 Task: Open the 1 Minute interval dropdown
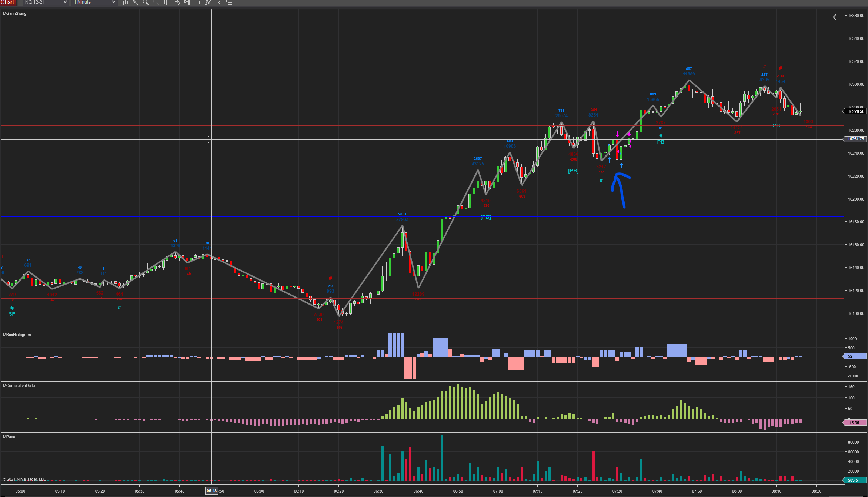click(94, 3)
